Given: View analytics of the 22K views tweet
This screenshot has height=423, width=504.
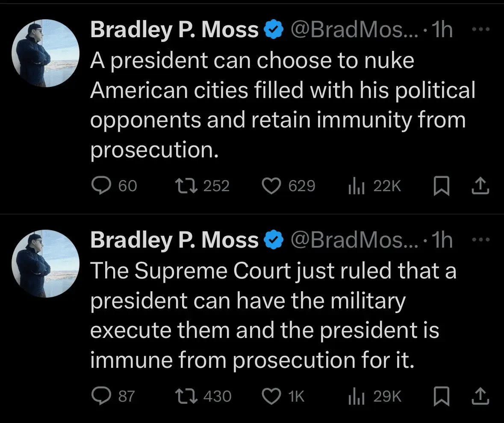Looking at the screenshot, I should pyautogui.click(x=356, y=186).
